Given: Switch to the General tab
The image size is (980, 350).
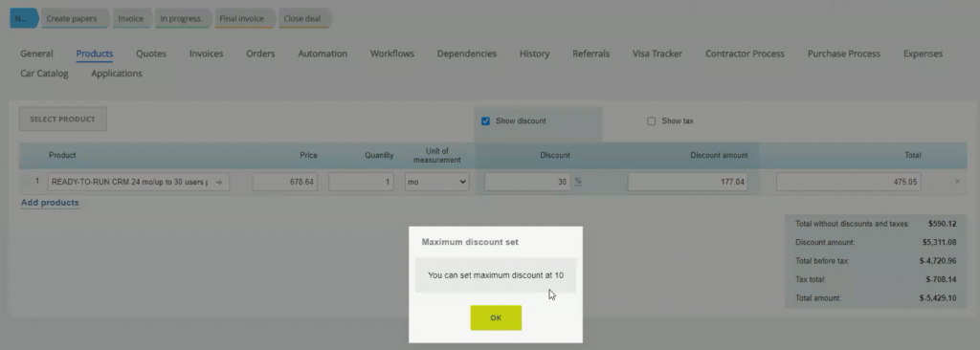Looking at the screenshot, I should (37, 54).
